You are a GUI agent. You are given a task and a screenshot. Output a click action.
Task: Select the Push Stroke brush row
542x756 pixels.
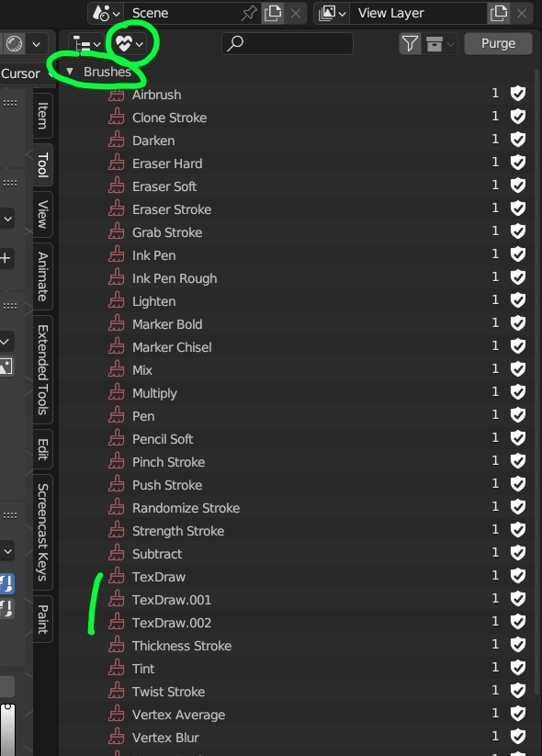pos(296,485)
